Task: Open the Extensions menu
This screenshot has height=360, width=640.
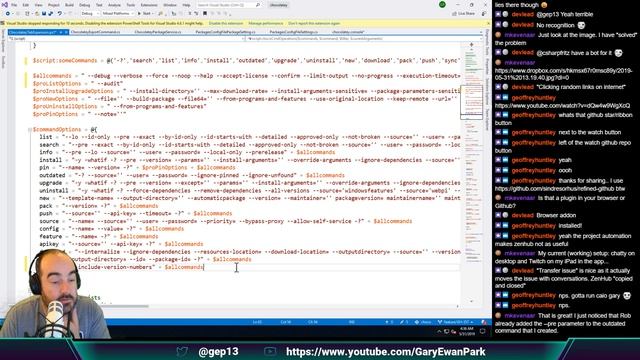Action: coord(149,5)
